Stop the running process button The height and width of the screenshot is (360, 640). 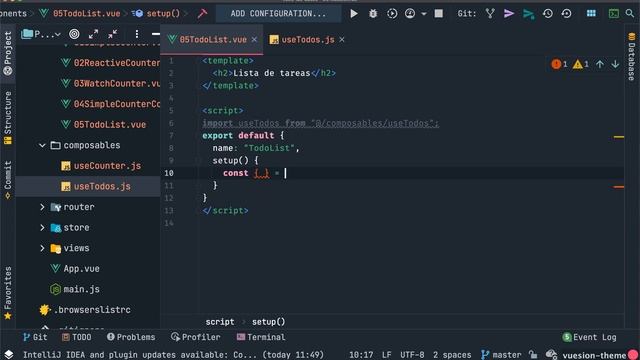tap(439, 13)
